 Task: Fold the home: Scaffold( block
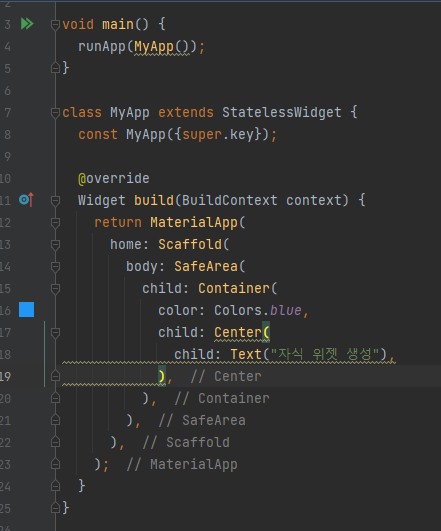55,245
